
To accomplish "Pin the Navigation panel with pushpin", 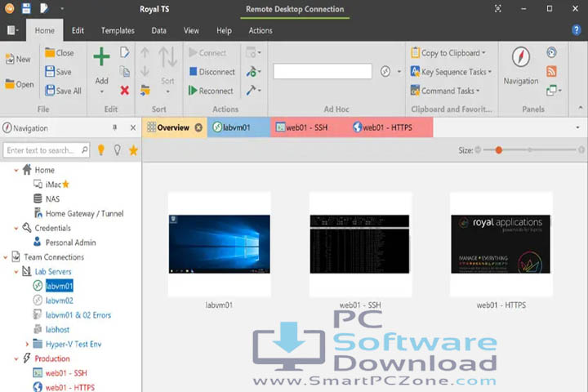I will point(115,128).
